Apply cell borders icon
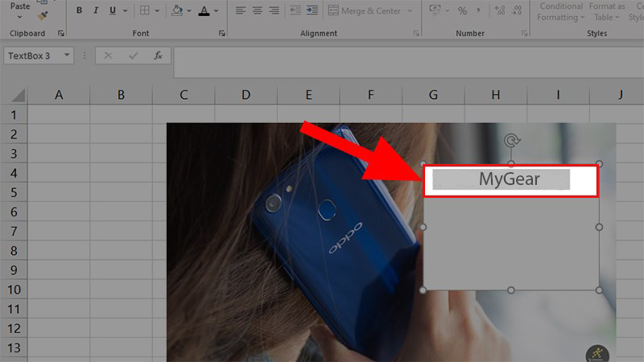The height and width of the screenshot is (362, 644). tap(145, 10)
